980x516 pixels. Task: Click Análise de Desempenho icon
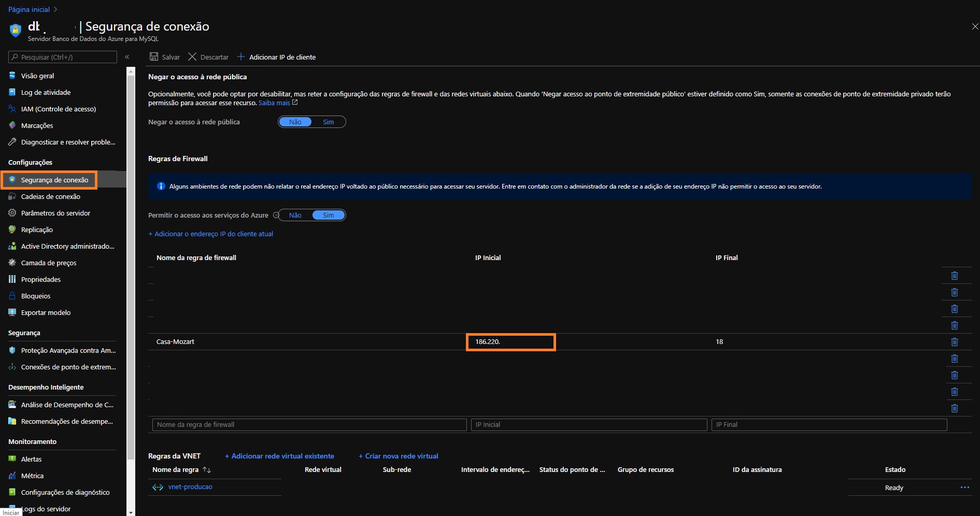[x=12, y=405]
